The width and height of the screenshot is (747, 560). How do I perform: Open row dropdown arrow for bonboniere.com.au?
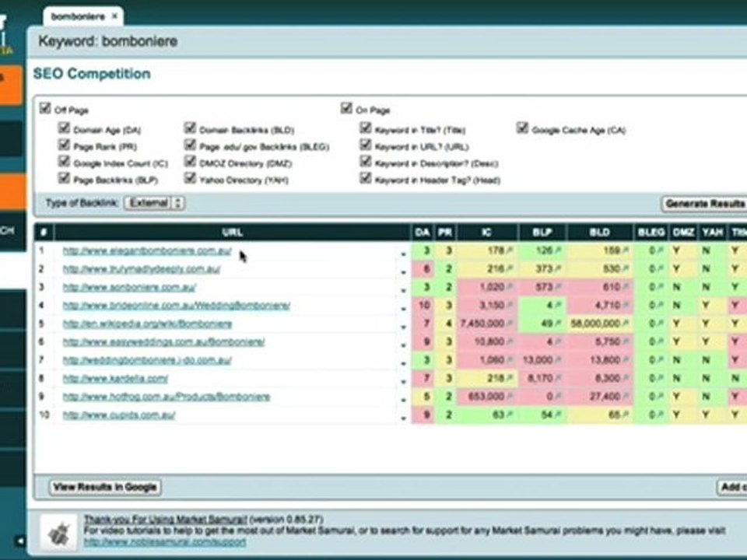point(403,290)
